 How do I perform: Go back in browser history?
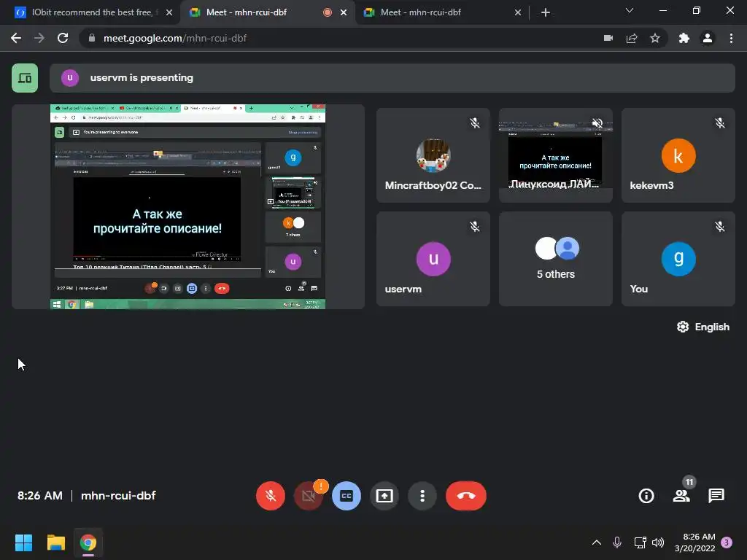click(x=16, y=38)
